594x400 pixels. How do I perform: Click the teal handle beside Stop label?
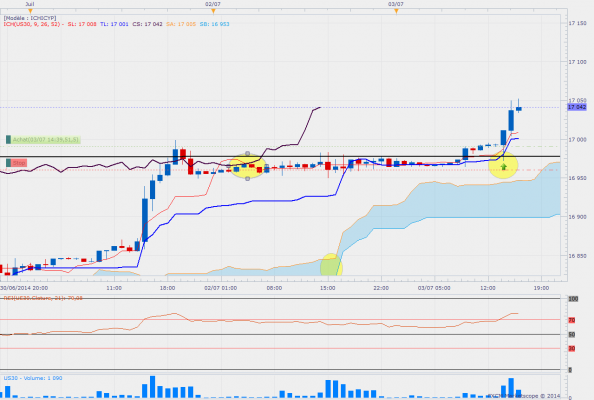[8, 163]
